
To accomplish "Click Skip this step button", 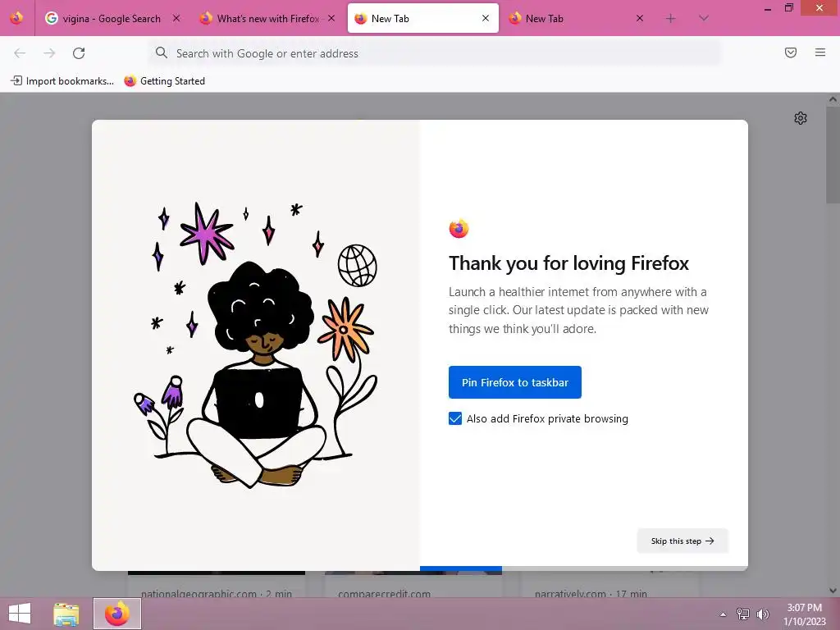I will point(682,541).
